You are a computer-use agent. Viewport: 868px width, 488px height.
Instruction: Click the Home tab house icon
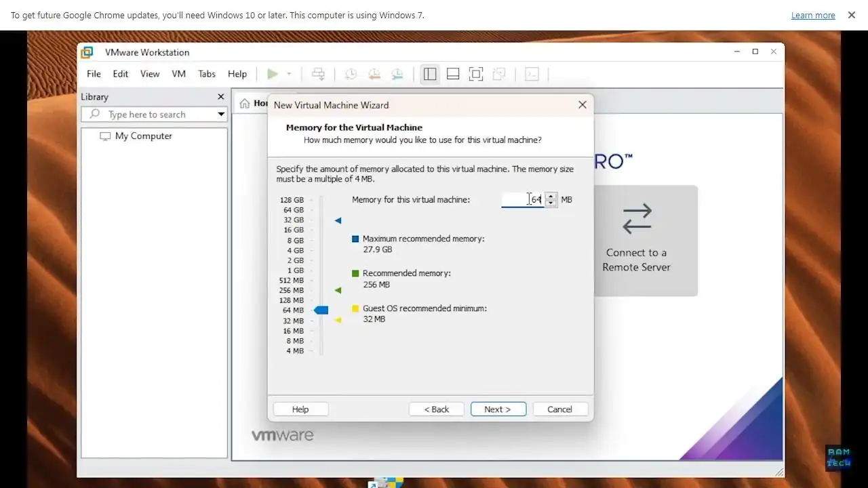click(x=245, y=103)
